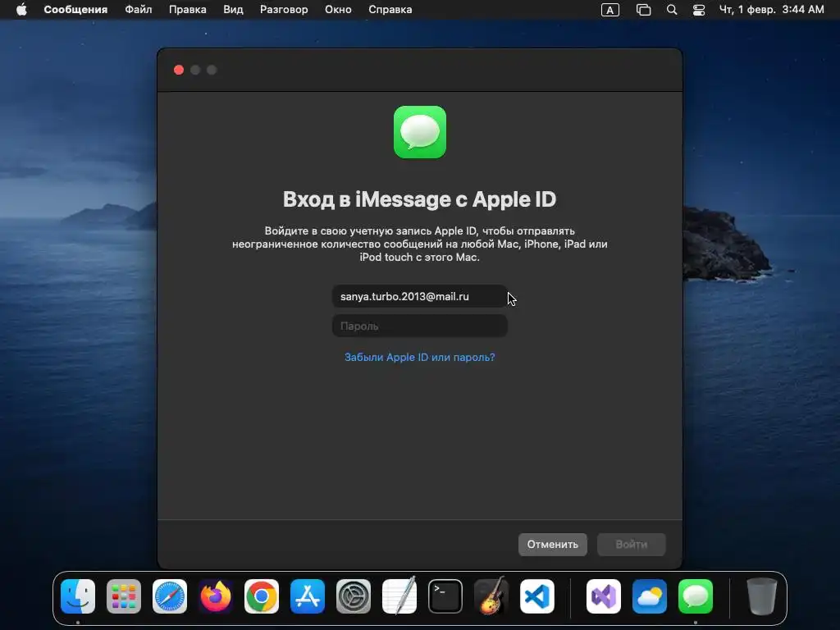
Task: Open the Правка menu
Action: (x=188, y=10)
